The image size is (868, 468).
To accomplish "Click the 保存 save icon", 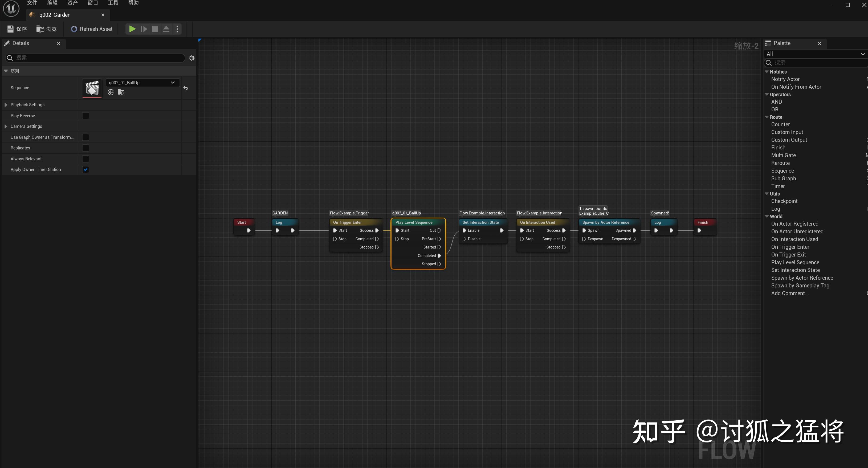I will pyautogui.click(x=10, y=29).
